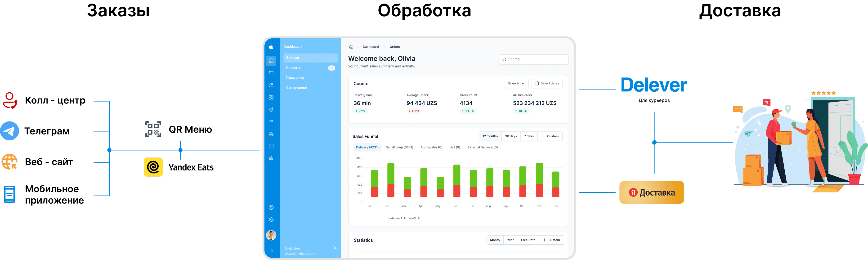Click the logout icon beside Olivia Rhye
The height and width of the screenshot is (260, 868).
(335, 249)
